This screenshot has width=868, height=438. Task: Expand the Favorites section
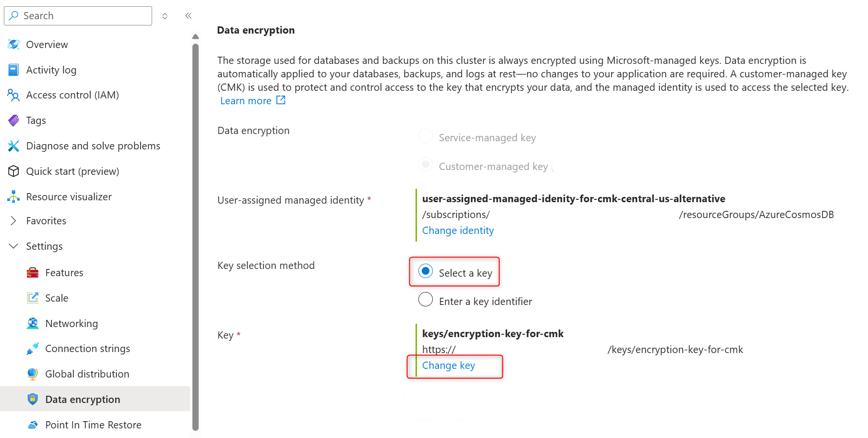point(13,221)
